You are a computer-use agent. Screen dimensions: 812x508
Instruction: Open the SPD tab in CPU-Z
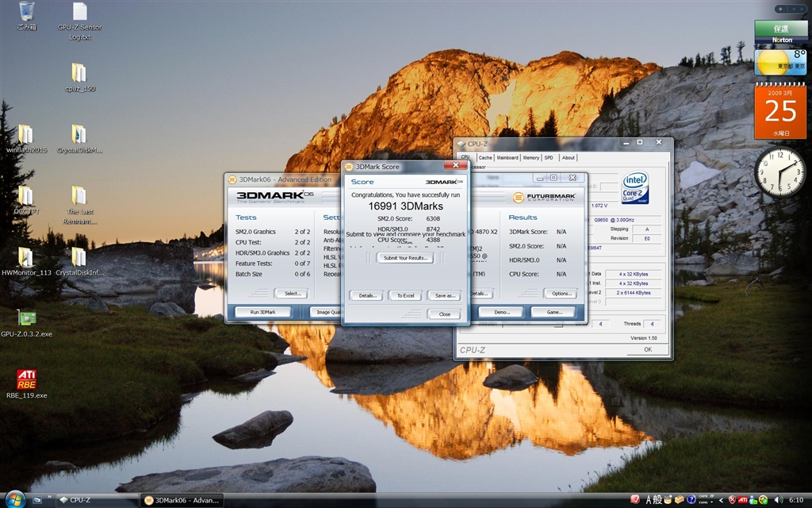point(549,158)
